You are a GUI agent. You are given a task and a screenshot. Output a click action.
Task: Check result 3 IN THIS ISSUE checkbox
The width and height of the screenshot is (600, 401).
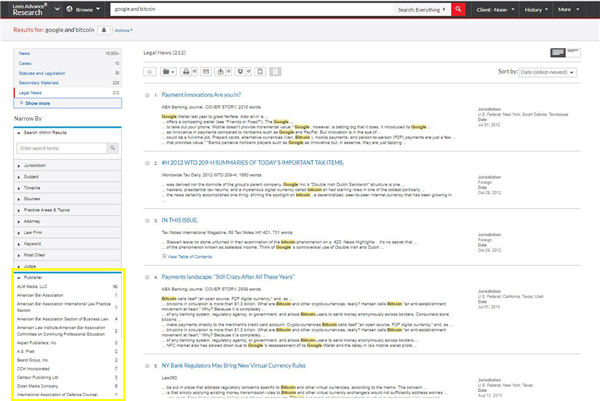click(x=147, y=220)
